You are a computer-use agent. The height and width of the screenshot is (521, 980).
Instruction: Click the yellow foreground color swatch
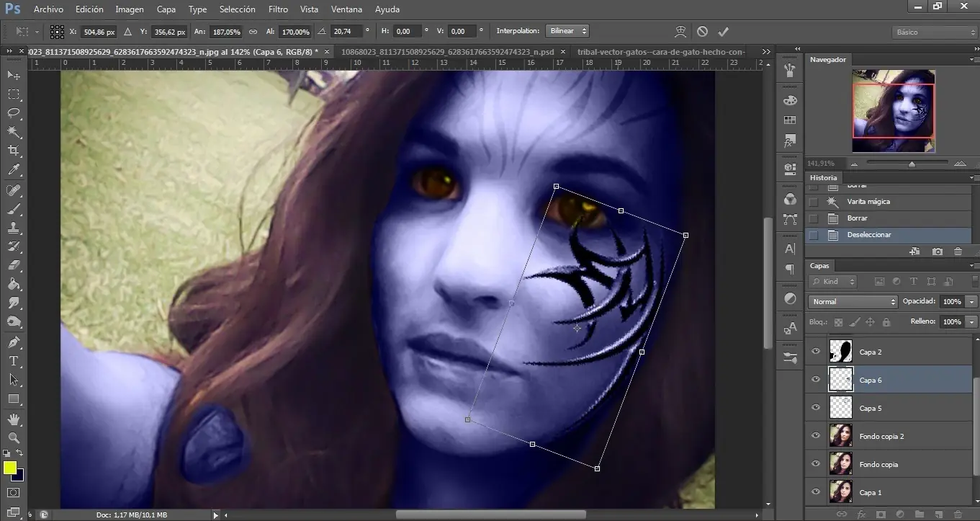coord(10,468)
